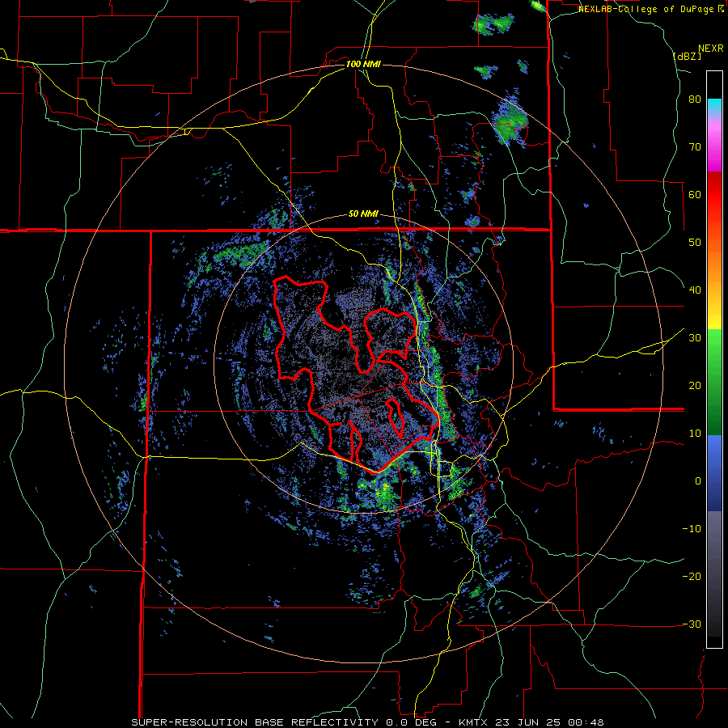This screenshot has width=728, height=728.
Task: Click the -20 value on the dBZ scale
Action: point(692,577)
